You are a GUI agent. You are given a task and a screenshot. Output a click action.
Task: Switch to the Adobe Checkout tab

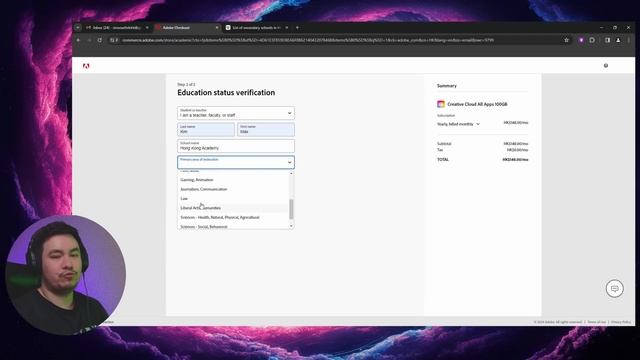click(188, 27)
